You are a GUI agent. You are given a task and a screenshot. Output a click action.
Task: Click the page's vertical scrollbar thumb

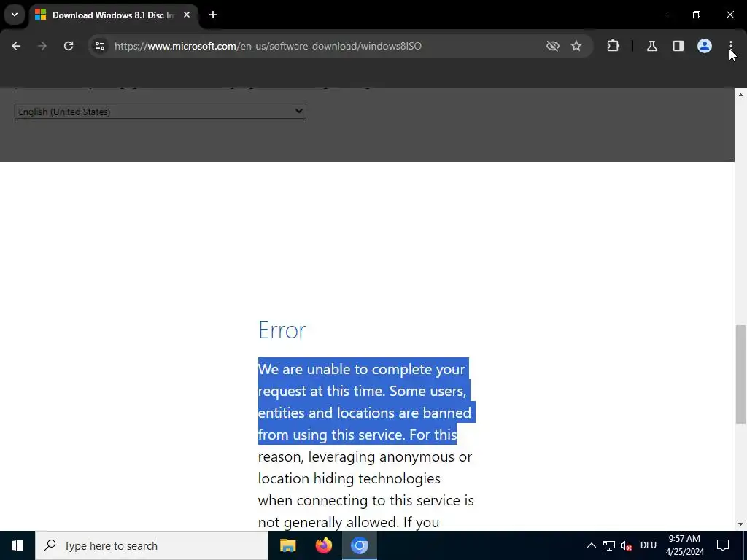coord(740,374)
